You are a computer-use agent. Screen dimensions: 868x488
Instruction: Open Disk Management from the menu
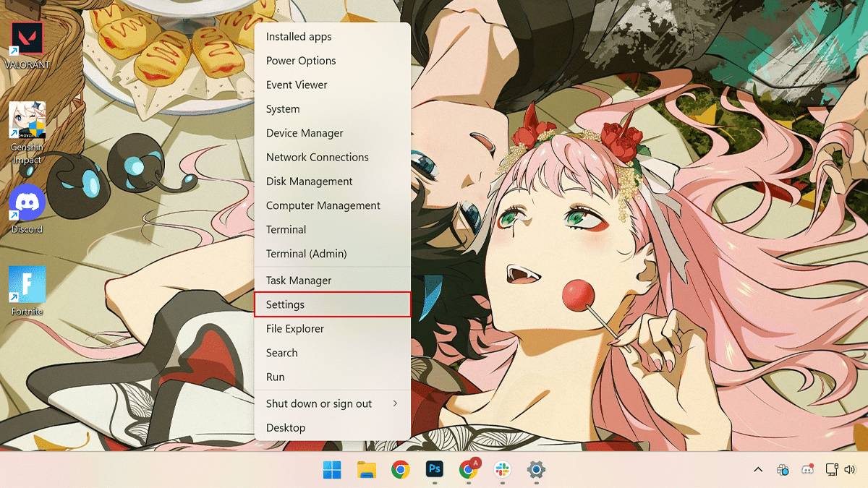tap(332, 181)
